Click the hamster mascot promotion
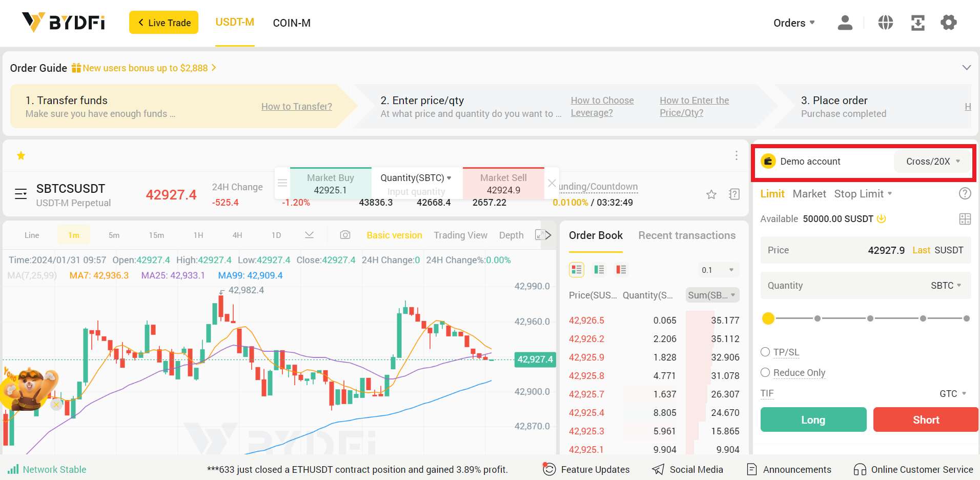The image size is (980, 480). point(30,389)
